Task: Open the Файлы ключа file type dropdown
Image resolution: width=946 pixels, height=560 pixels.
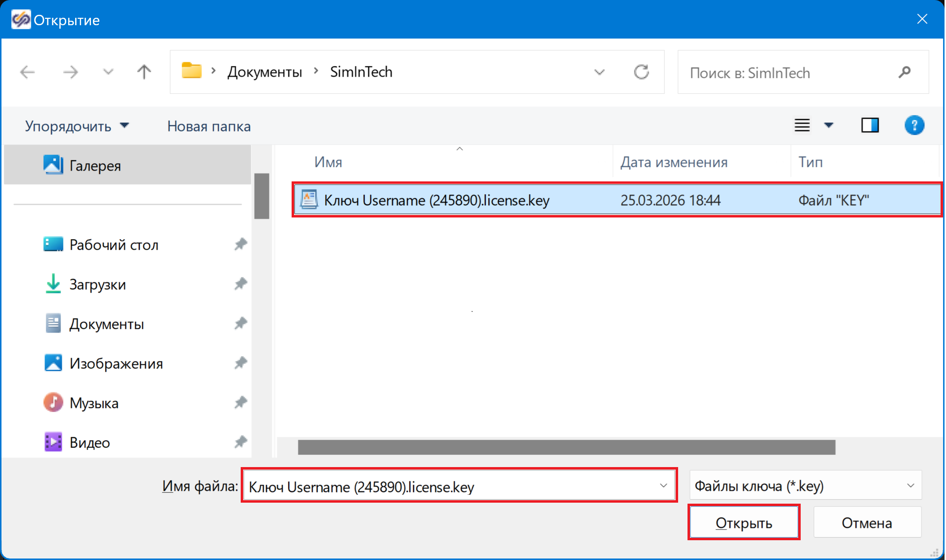Action: [x=910, y=486]
